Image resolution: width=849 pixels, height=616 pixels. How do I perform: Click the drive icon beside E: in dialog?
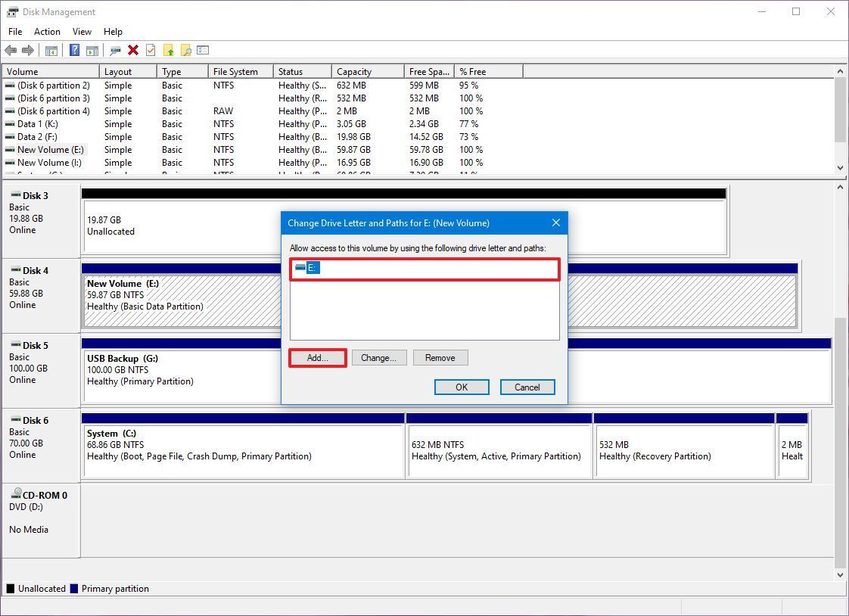point(300,267)
